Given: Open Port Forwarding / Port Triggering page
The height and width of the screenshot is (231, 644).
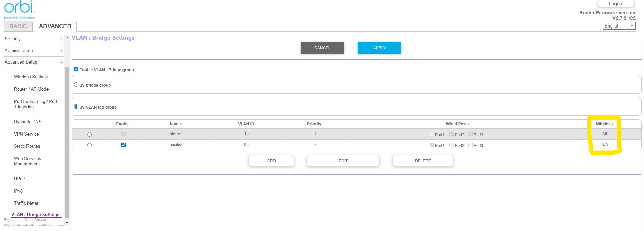Looking at the screenshot, I should pos(35,104).
